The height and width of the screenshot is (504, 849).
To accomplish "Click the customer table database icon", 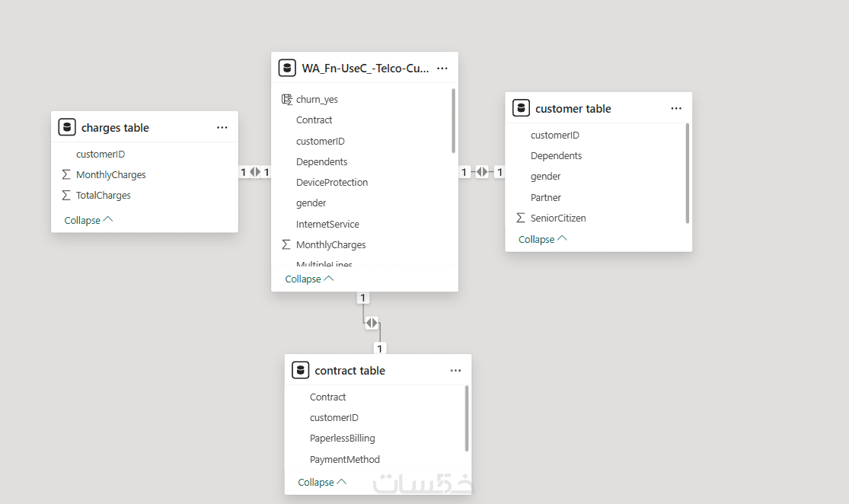I will [521, 108].
